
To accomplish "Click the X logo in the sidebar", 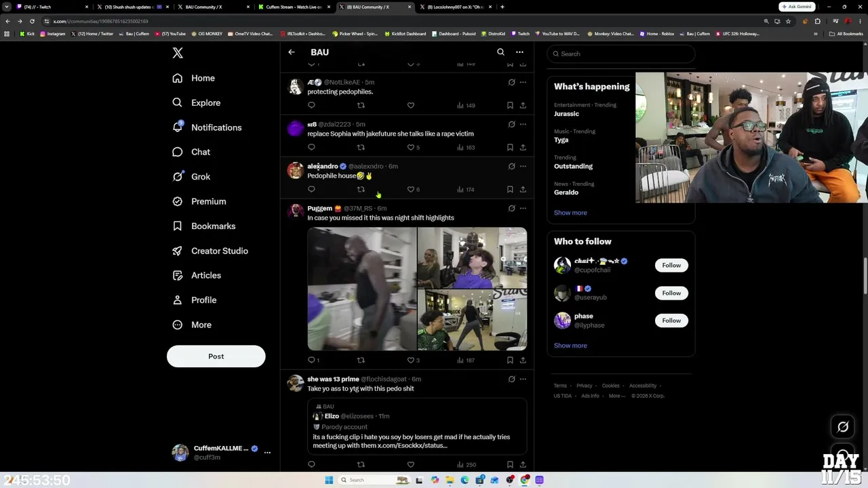I will coord(178,53).
